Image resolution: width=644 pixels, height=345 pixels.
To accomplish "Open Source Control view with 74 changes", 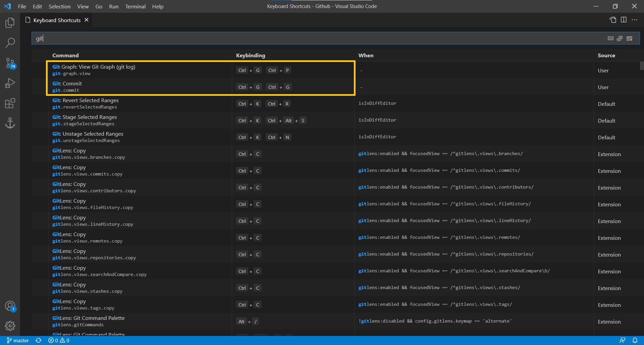I will coord(10,63).
